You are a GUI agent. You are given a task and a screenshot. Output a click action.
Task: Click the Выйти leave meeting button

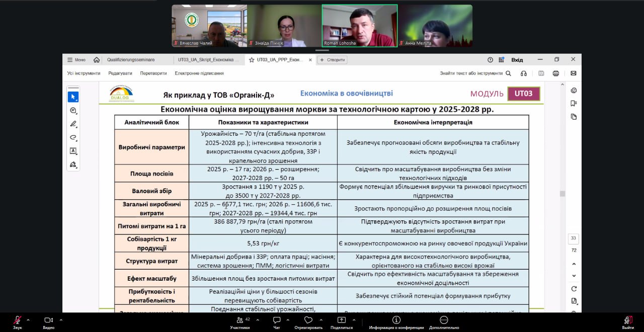(628, 322)
